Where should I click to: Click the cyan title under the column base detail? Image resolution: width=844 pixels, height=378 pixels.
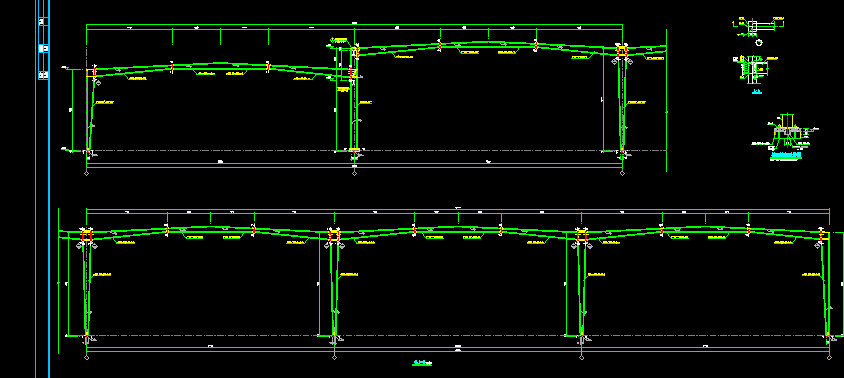786,156
